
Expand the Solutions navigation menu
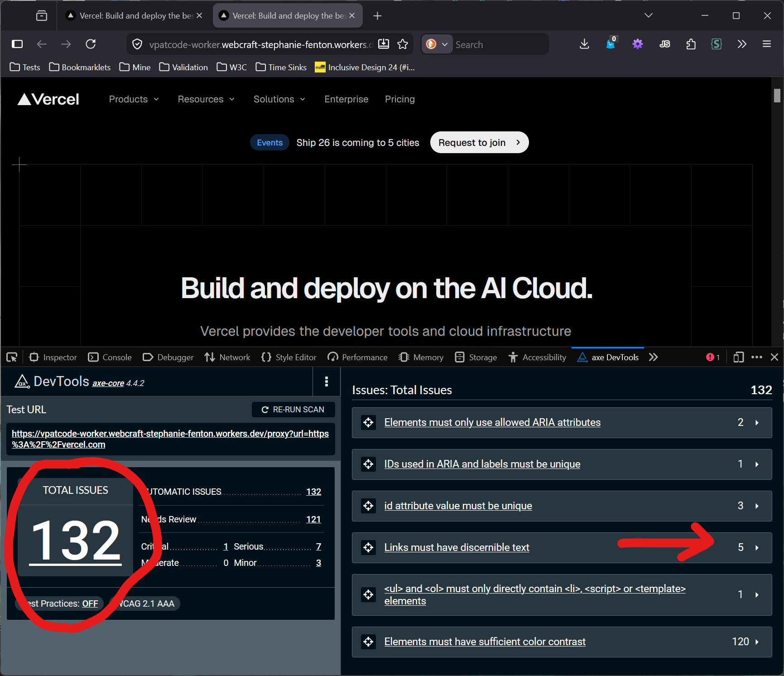point(279,99)
